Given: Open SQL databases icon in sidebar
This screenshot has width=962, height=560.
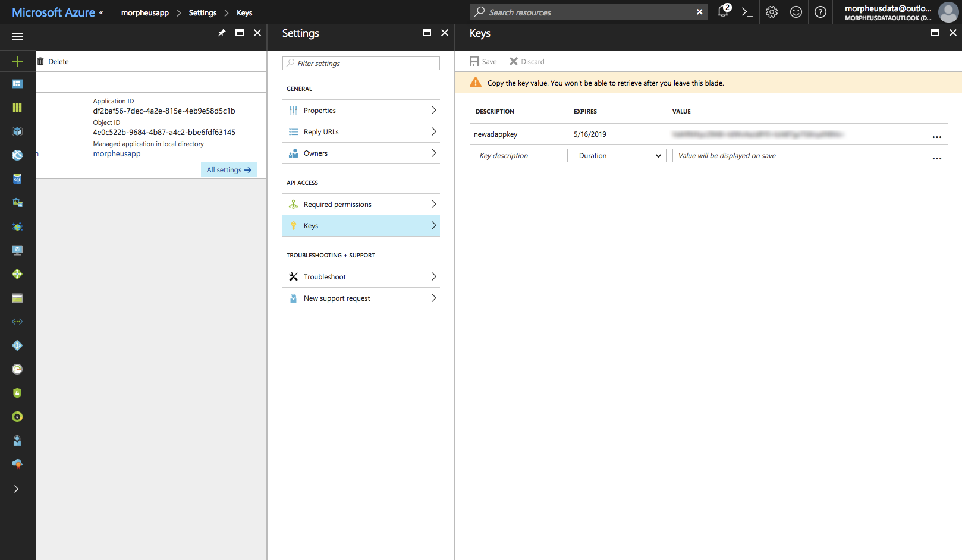Looking at the screenshot, I should tap(17, 179).
